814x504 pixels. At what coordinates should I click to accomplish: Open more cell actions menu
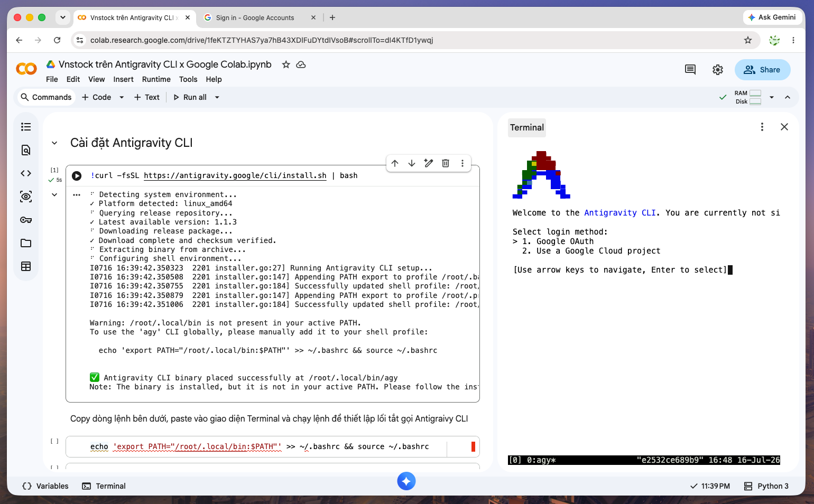click(x=462, y=163)
